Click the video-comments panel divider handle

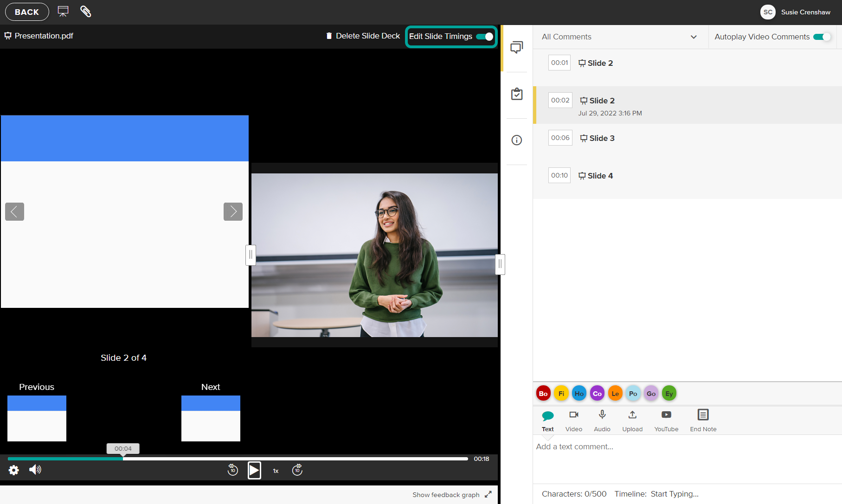coord(500,264)
